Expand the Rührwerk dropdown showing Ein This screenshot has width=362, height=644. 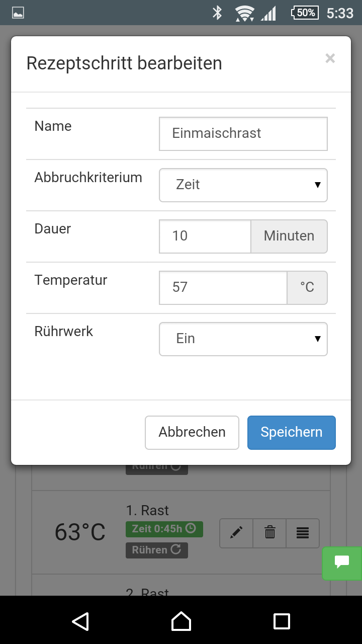pyautogui.click(x=243, y=339)
